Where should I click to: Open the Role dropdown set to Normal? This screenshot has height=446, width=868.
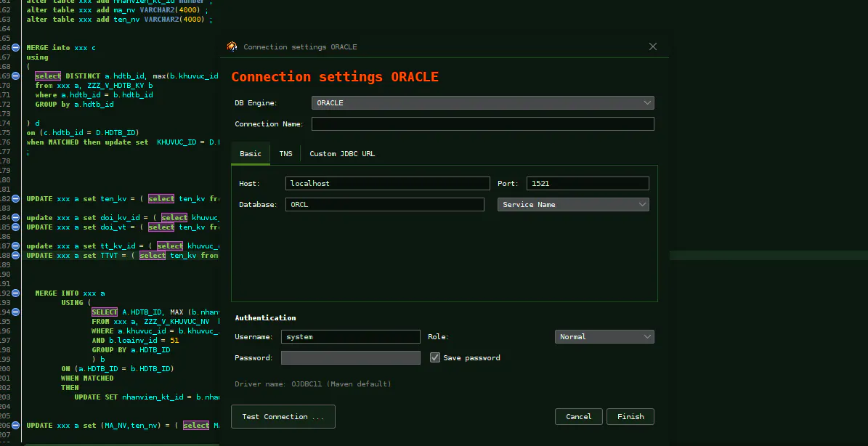tap(604, 336)
